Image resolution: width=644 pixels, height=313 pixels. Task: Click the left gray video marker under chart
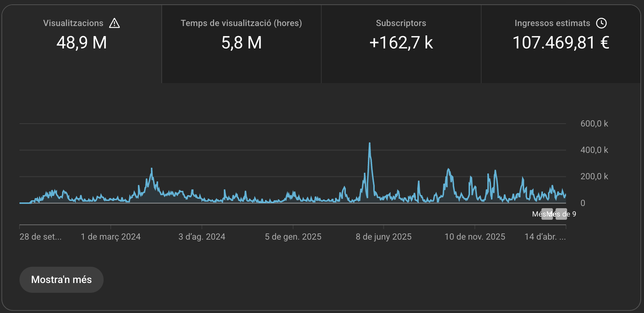coord(547,214)
